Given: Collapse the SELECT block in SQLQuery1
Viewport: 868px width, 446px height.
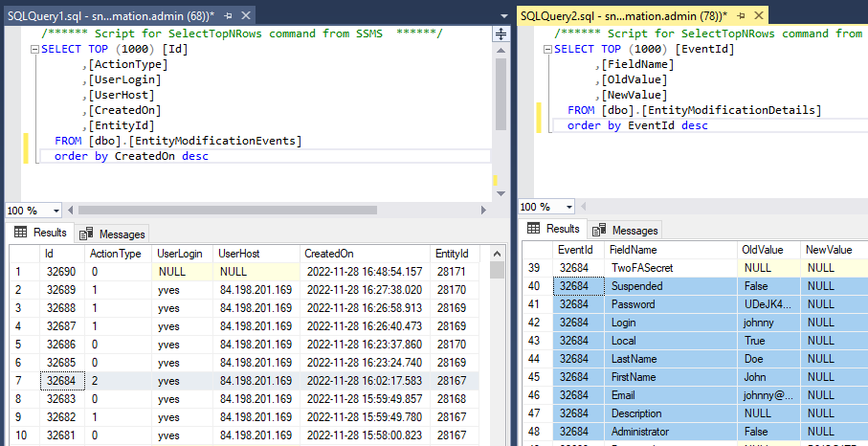Looking at the screenshot, I should pos(34,49).
